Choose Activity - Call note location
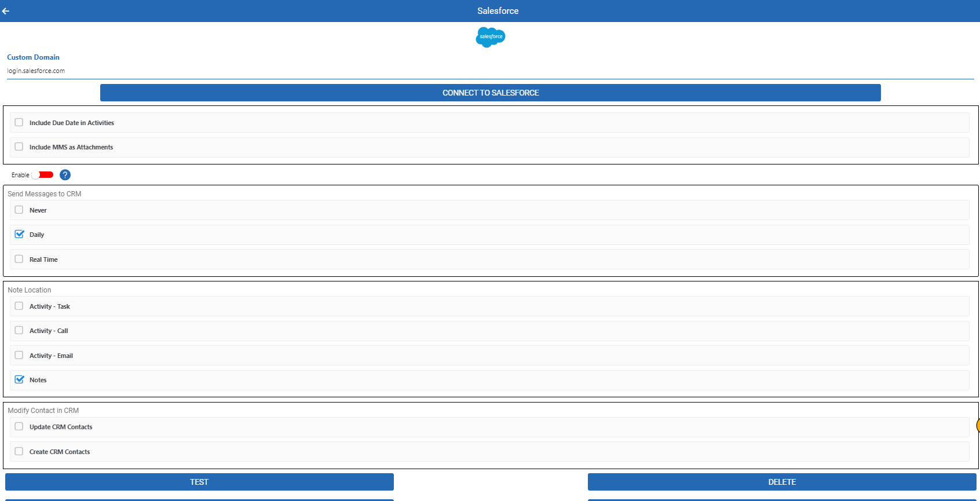Image resolution: width=980 pixels, height=501 pixels. 19,331
